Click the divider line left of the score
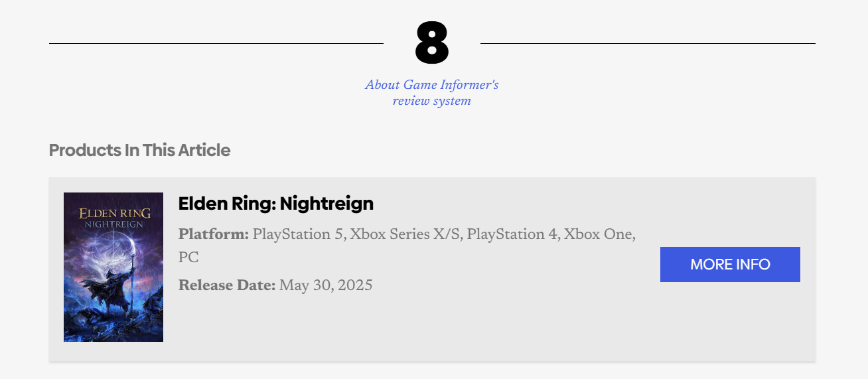Image resolution: width=868 pixels, height=379 pixels. coord(216,44)
